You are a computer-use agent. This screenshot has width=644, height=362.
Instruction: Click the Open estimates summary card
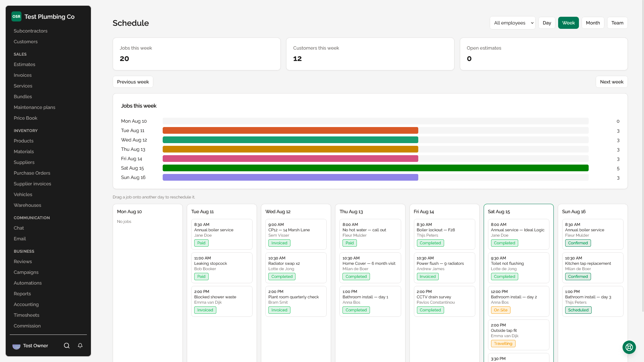pos(544,54)
